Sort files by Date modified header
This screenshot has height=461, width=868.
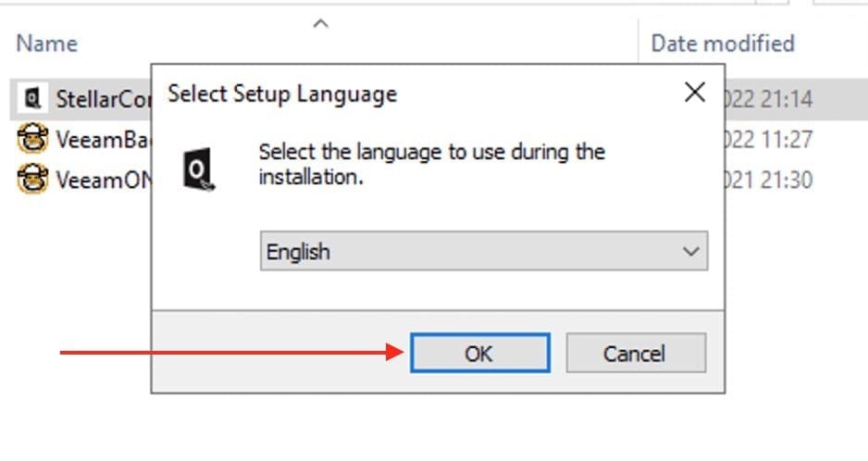pos(723,44)
